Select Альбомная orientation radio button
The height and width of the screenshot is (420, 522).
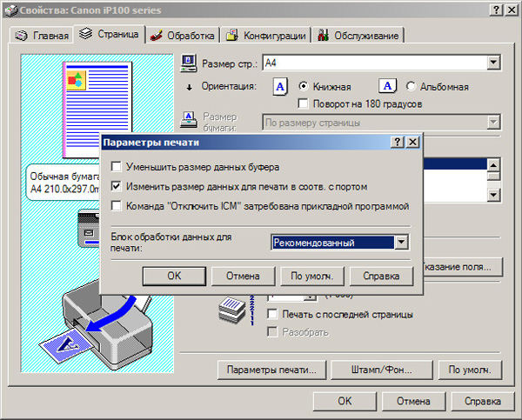coord(411,86)
